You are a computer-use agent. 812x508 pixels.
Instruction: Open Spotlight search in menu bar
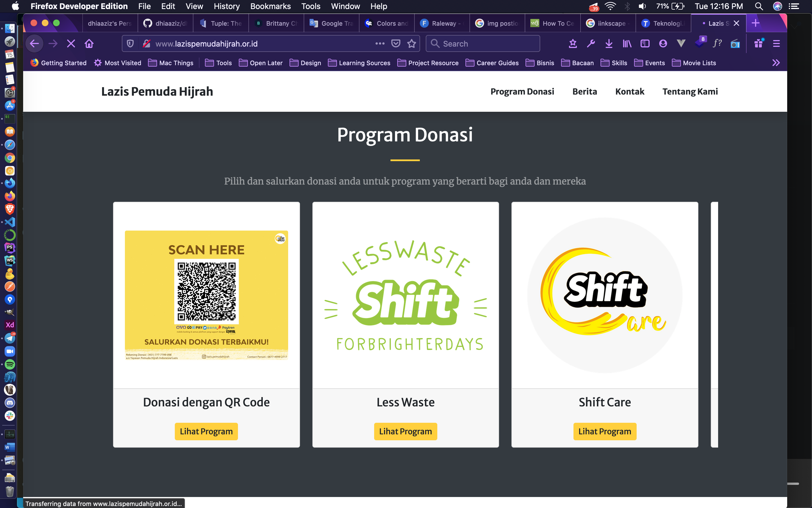point(759,6)
